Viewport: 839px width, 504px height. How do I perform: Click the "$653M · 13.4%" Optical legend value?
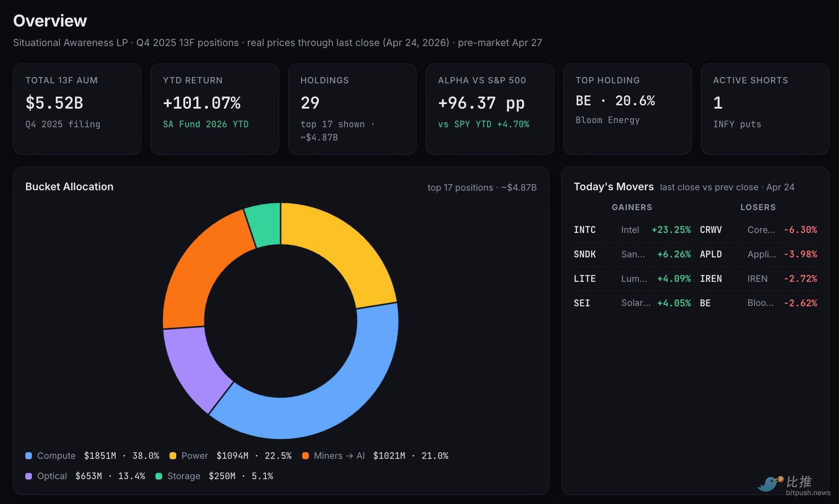(x=110, y=476)
